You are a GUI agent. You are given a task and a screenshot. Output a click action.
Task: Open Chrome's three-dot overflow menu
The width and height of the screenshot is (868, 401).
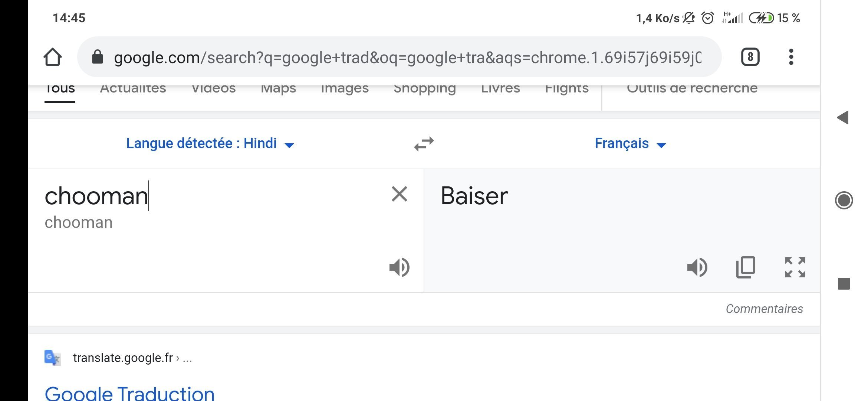coord(791,57)
